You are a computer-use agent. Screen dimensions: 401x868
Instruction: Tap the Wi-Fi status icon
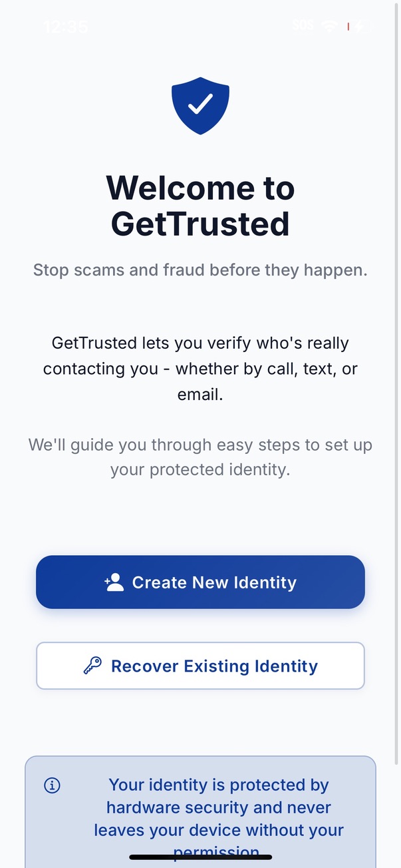(x=329, y=26)
